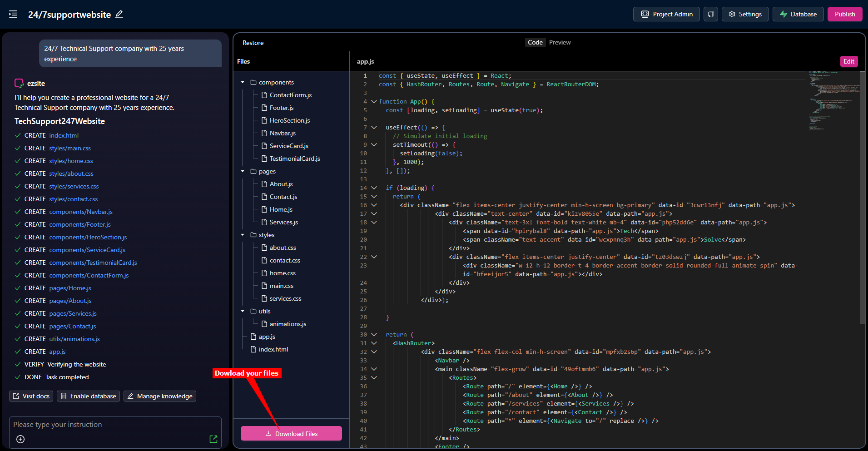This screenshot has width=868, height=451.
Task: Click the contact.css file in tree
Action: point(285,260)
